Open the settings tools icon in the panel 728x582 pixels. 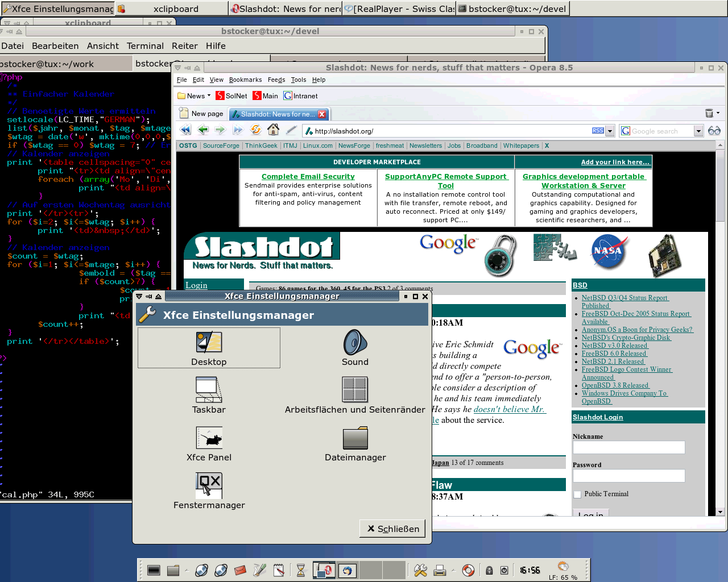420,570
